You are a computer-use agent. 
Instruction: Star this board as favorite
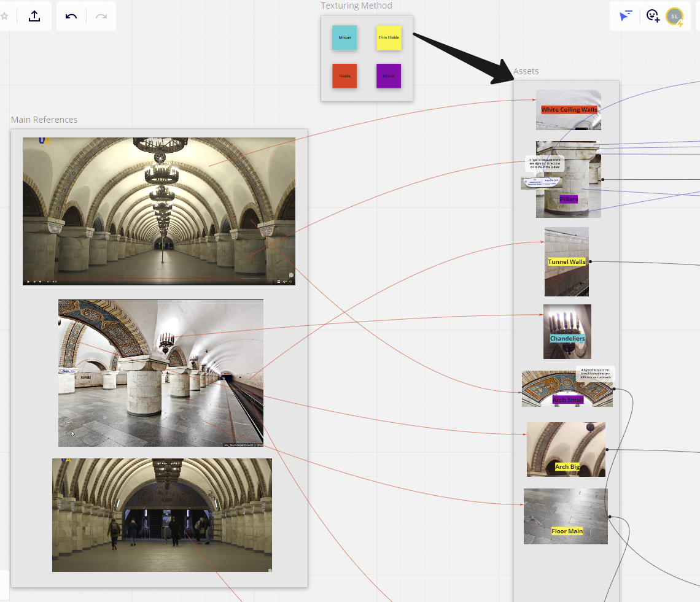(x=4, y=16)
